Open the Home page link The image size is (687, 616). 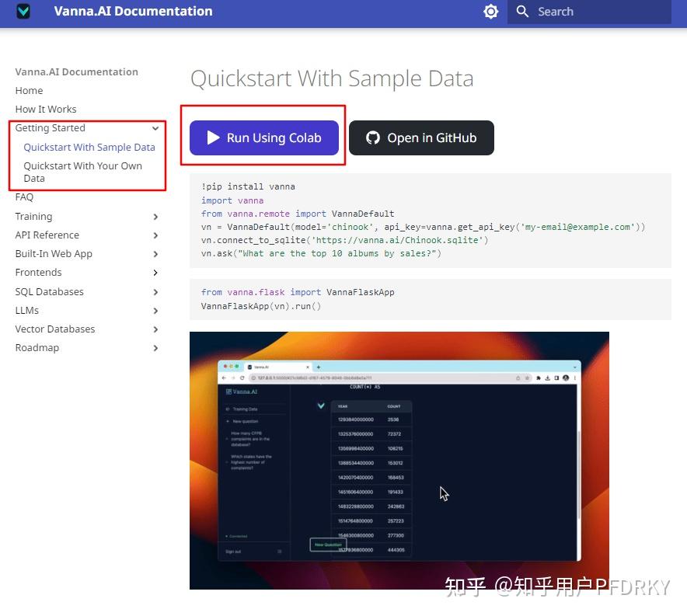click(x=29, y=91)
